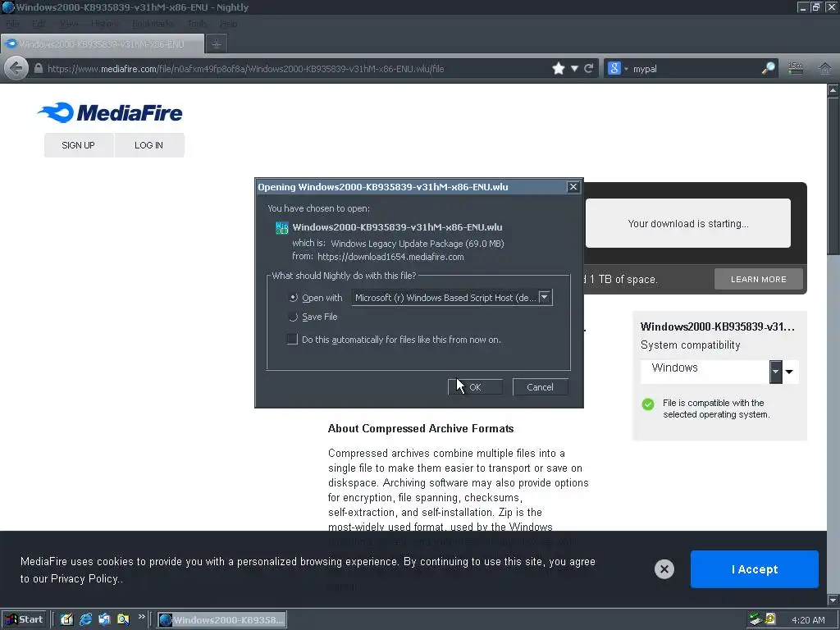Expand the Open with application dropdown
840x630 pixels.
pyautogui.click(x=545, y=297)
